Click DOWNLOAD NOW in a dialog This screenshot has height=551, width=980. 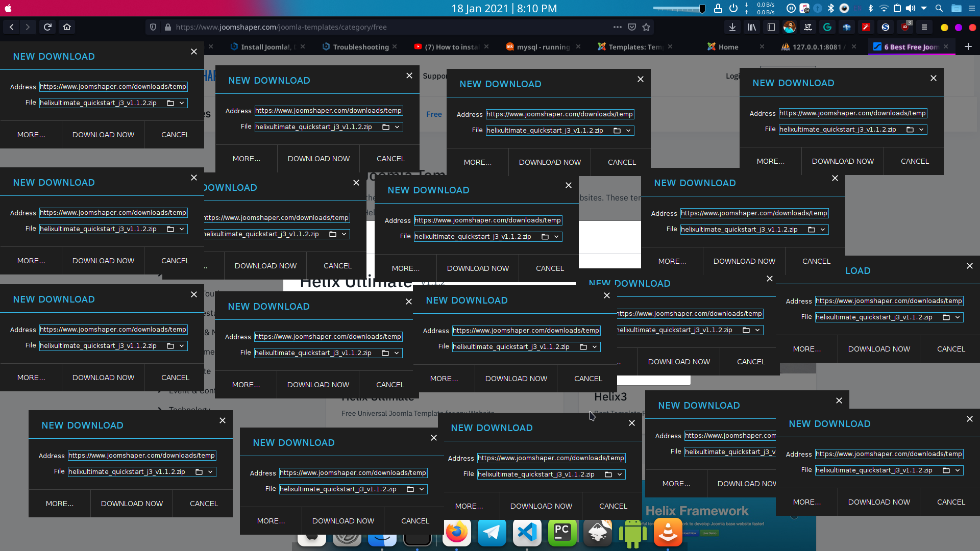click(103, 134)
